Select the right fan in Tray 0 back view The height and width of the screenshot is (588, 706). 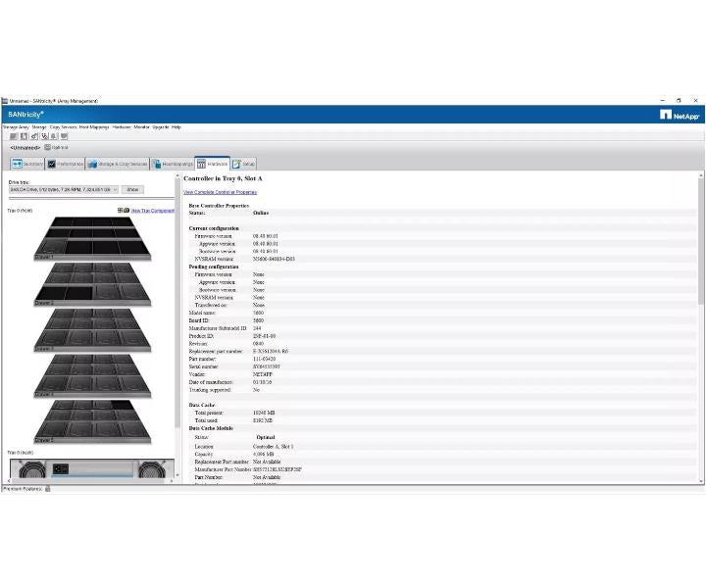152,469
